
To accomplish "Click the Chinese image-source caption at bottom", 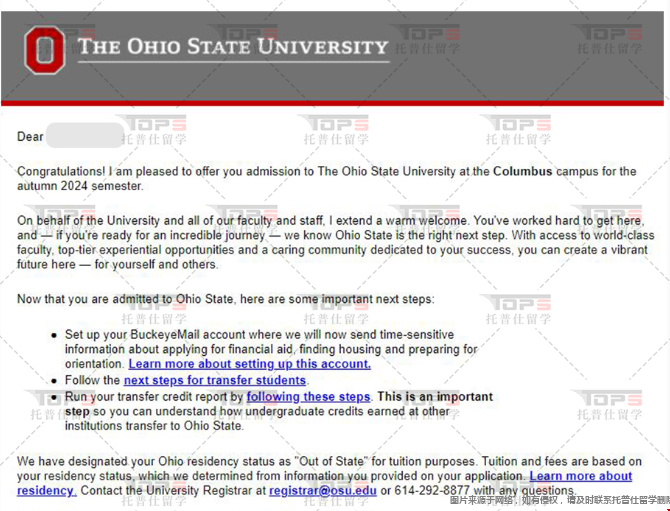I will click(559, 500).
